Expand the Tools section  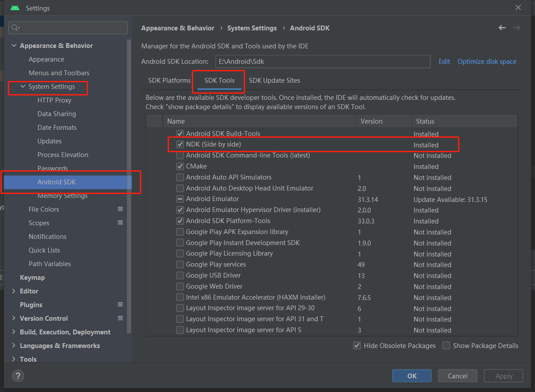coord(14,359)
